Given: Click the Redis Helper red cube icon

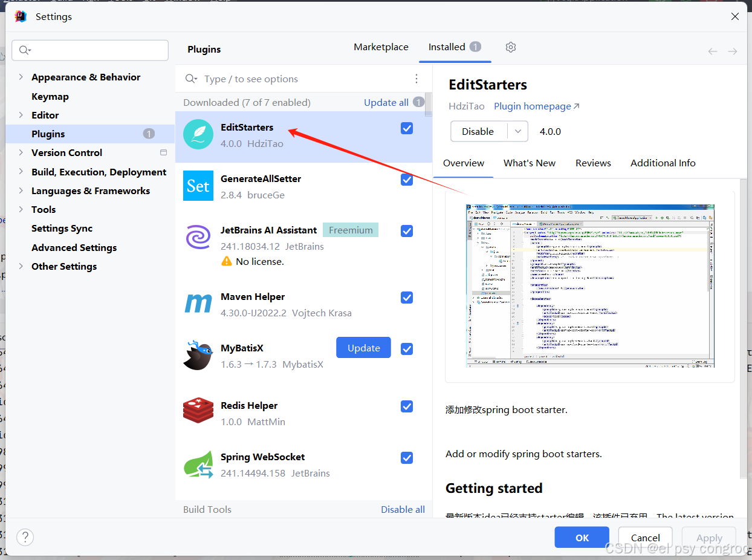Looking at the screenshot, I should (x=198, y=410).
